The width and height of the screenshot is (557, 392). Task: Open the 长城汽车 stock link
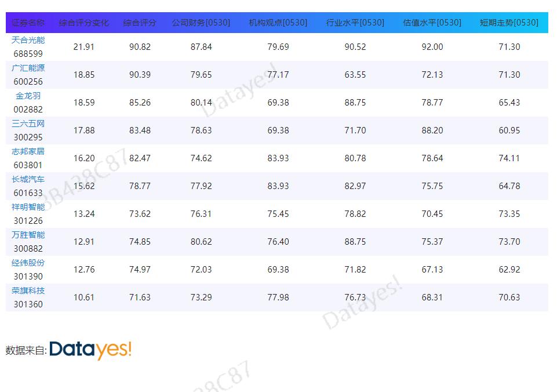pyautogui.click(x=28, y=180)
